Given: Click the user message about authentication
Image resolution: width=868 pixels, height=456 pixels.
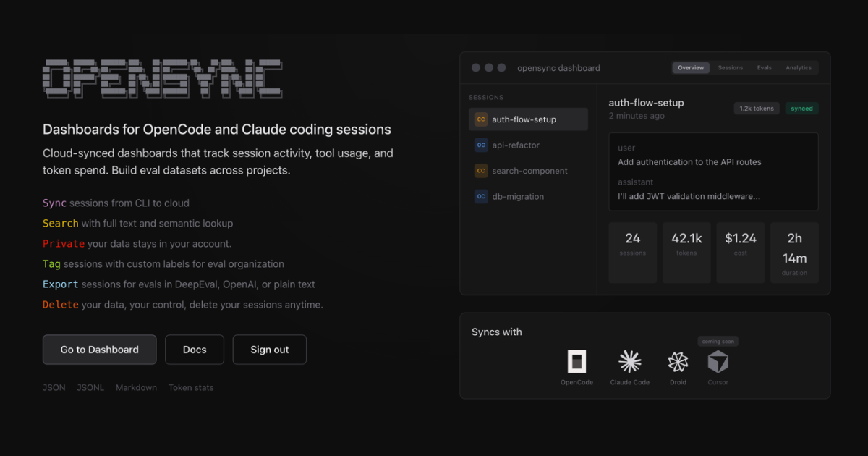Looking at the screenshot, I should coord(689,162).
